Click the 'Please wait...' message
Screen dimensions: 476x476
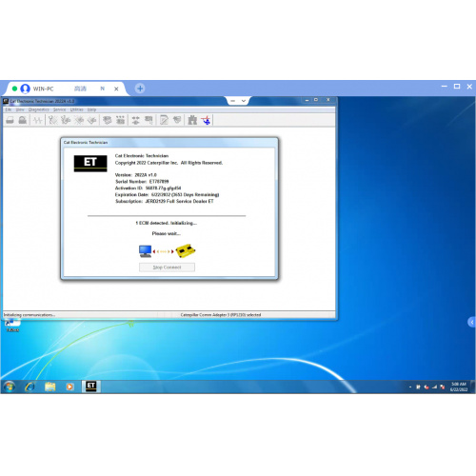[x=167, y=233]
